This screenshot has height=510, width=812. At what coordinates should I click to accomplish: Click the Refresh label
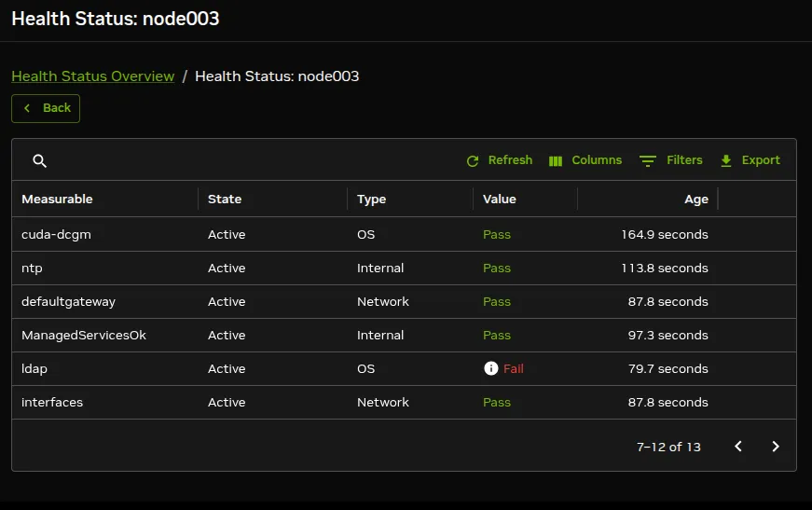pyautogui.click(x=510, y=160)
